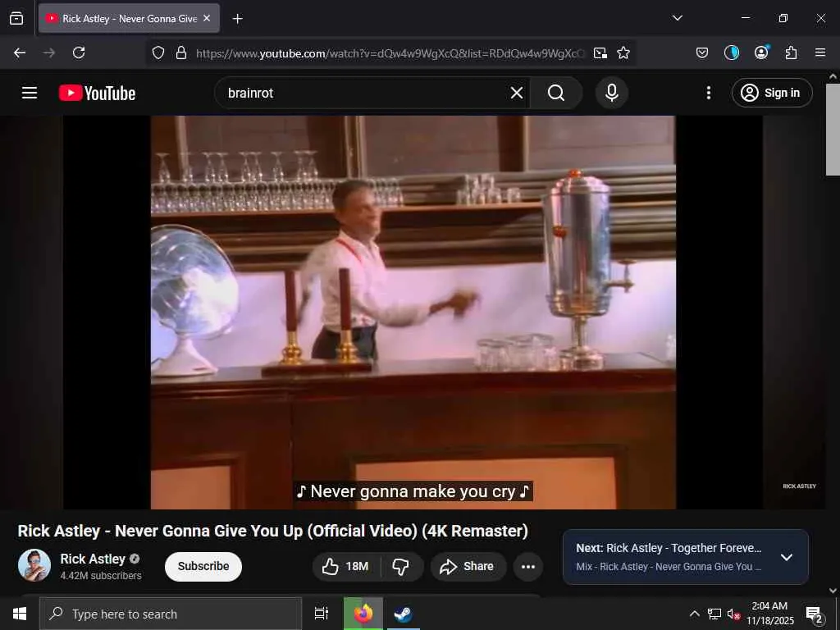840x630 pixels.
Task: Open Task View on the taskbar
Action: point(322,614)
